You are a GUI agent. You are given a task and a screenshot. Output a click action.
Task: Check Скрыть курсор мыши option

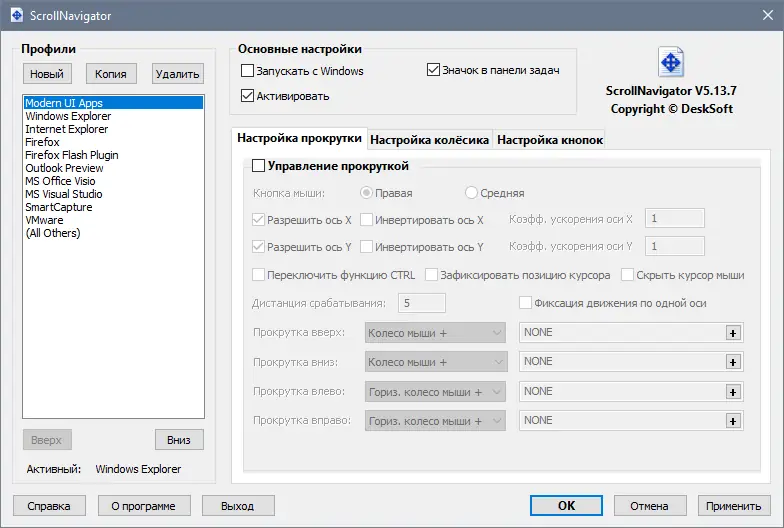[x=627, y=274]
